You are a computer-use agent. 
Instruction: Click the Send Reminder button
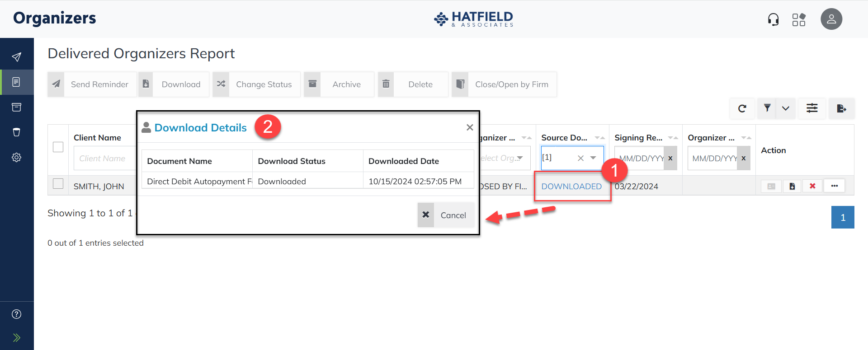point(92,84)
